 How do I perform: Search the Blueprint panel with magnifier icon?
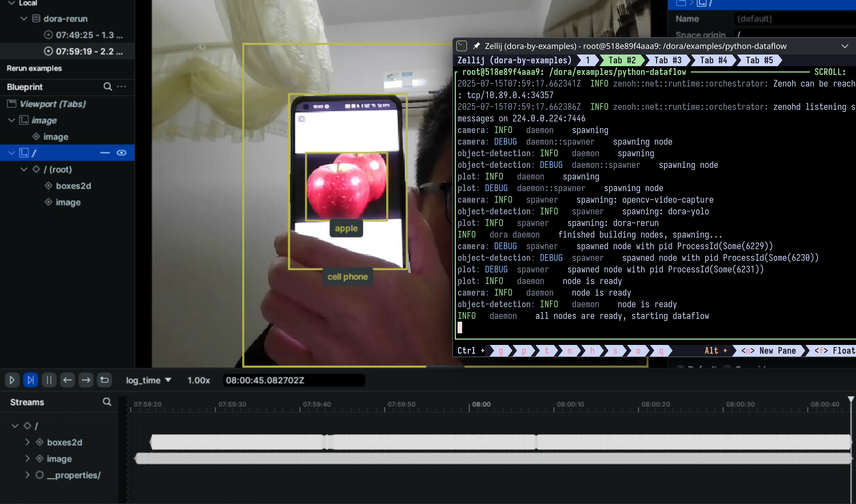(108, 87)
